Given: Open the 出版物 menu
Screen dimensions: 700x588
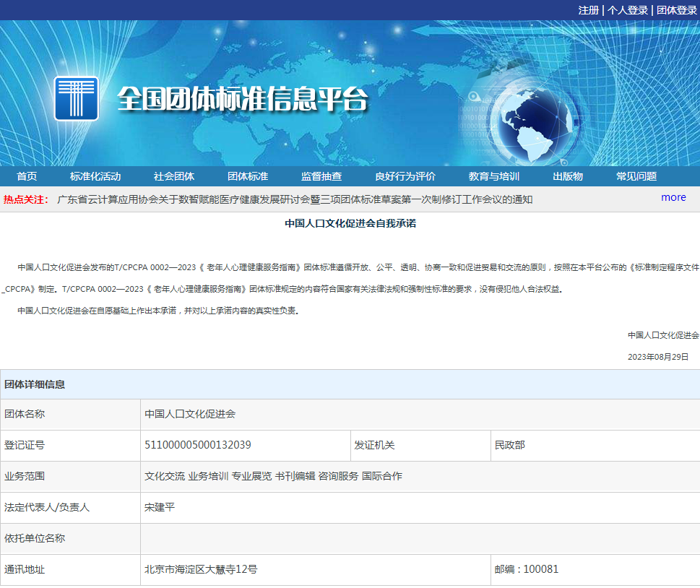Looking at the screenshot, I should pyautogui.click(x=568, y=176).
